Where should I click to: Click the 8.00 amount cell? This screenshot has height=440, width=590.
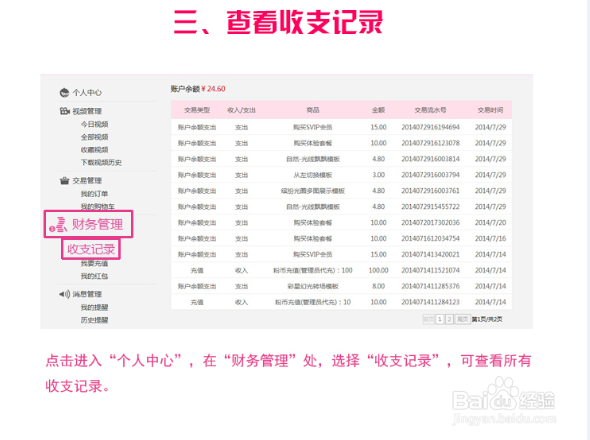(379, 286)
